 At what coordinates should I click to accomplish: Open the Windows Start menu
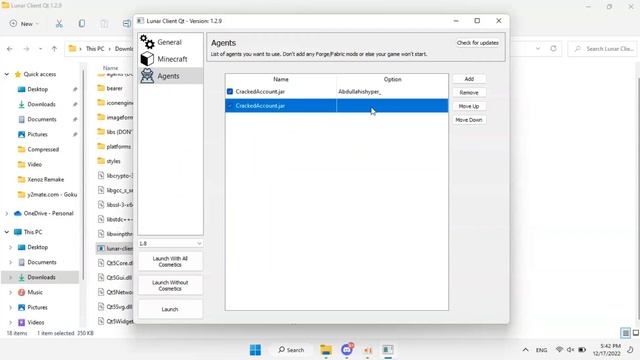256,350
